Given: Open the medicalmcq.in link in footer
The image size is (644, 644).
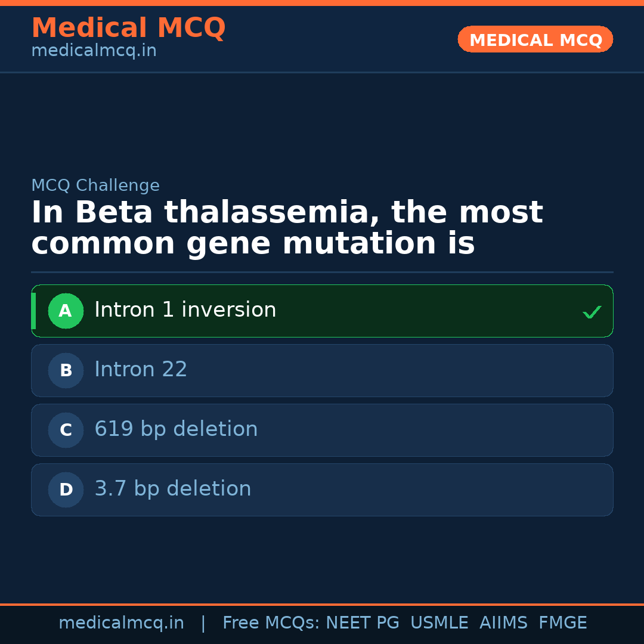Looking at the screenshot, I should point(121,623).
